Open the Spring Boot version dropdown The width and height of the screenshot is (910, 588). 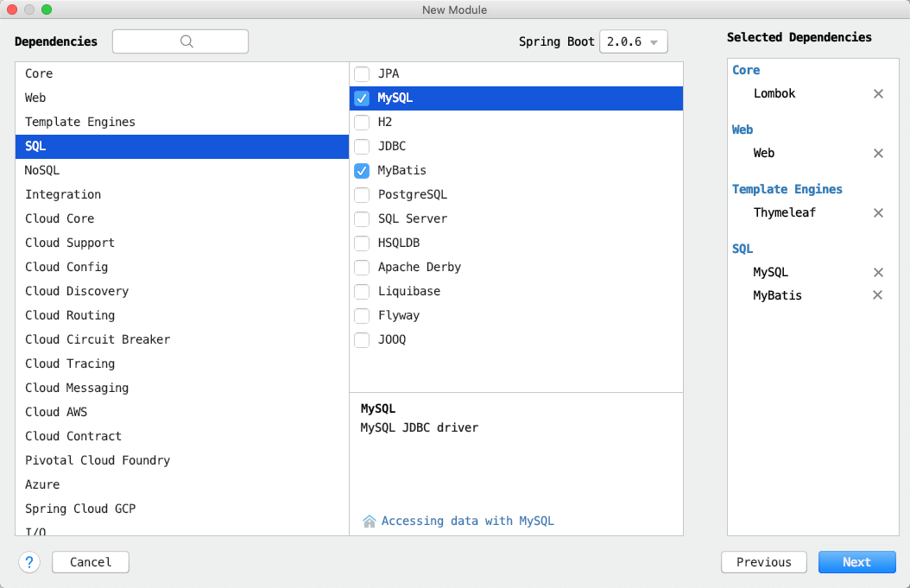click(633, 41)
